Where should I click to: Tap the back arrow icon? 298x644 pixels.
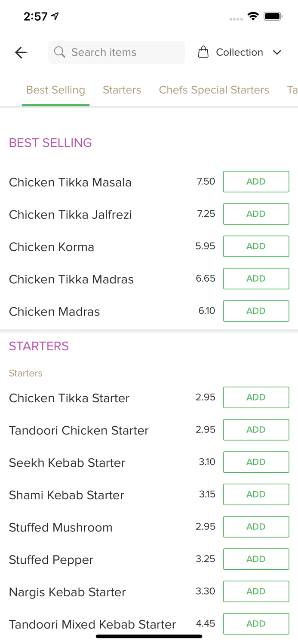tap(21, 52)
